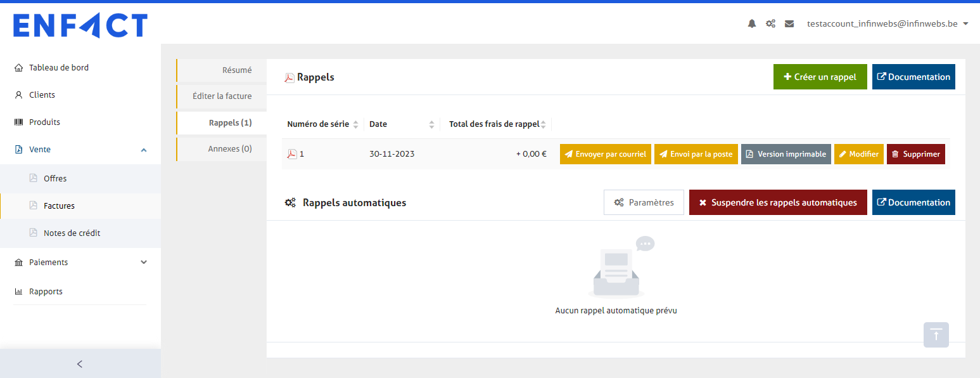Open settings gears icon in header
The image size is (980, 378).
pos(770,24)
